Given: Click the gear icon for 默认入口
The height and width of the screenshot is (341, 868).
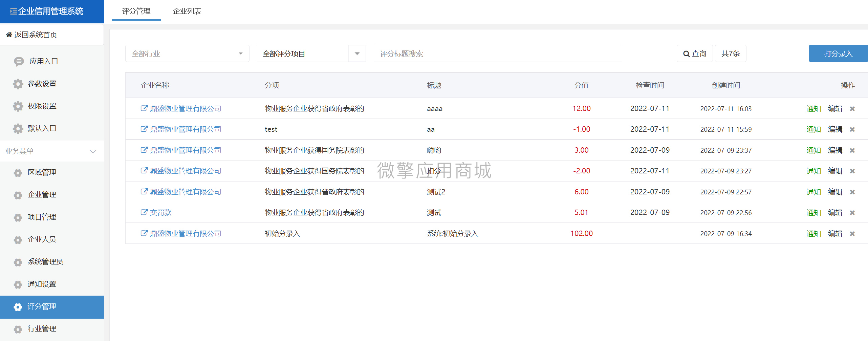Looking at the screenshot, I should pyautogui.click(x=18, y=128).
